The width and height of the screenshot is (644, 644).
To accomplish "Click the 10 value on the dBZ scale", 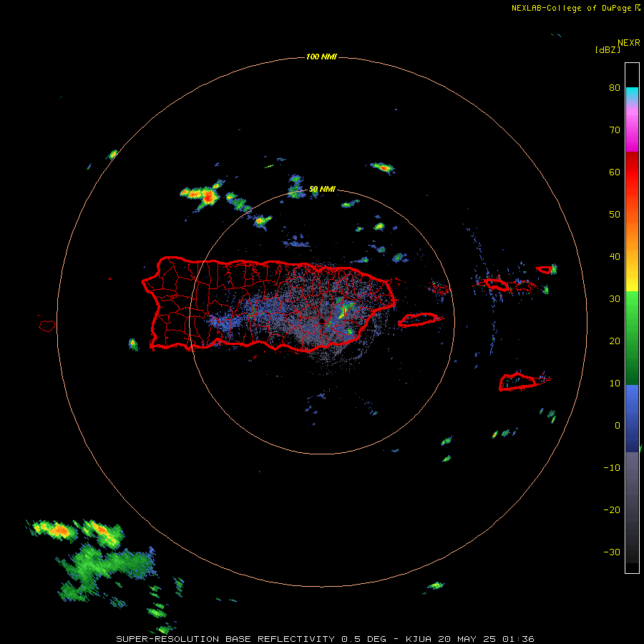I will click(x=615, y=384).
